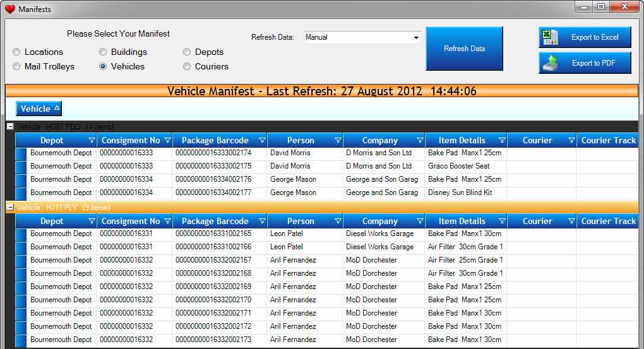
Task: Select the Locations radio button
Action: (16, 52)
